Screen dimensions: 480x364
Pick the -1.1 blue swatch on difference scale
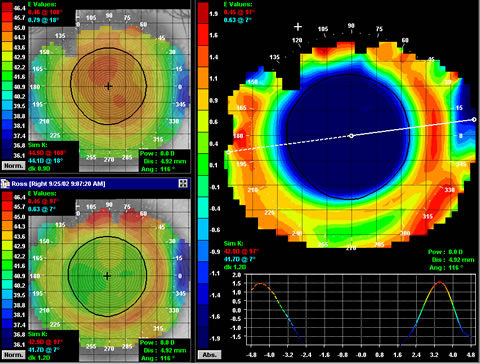pos(203,273)
